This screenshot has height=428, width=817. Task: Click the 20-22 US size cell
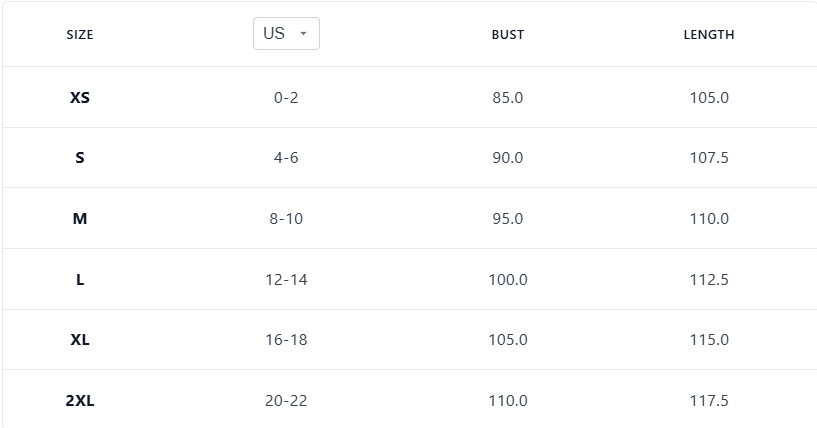[286, 401]
